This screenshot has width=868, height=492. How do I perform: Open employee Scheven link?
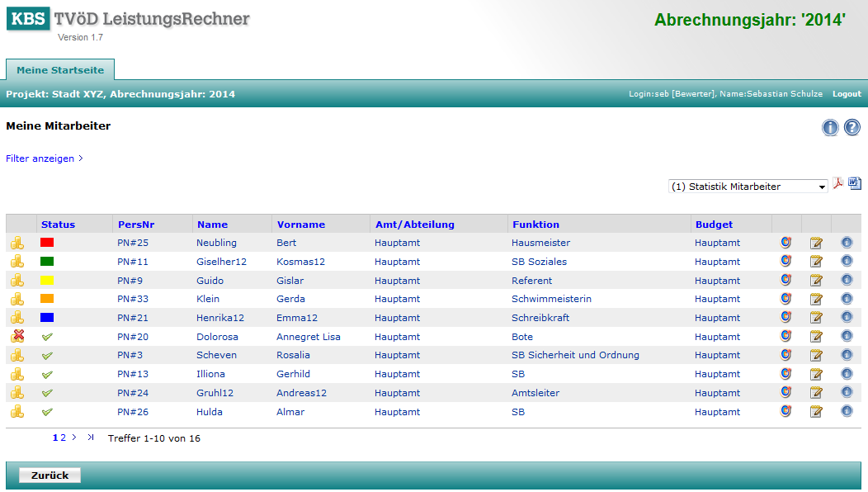tap(216, 355)
